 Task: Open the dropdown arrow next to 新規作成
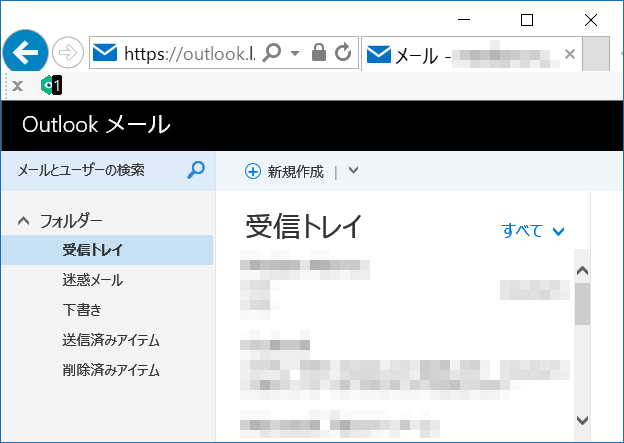point(353,171)
